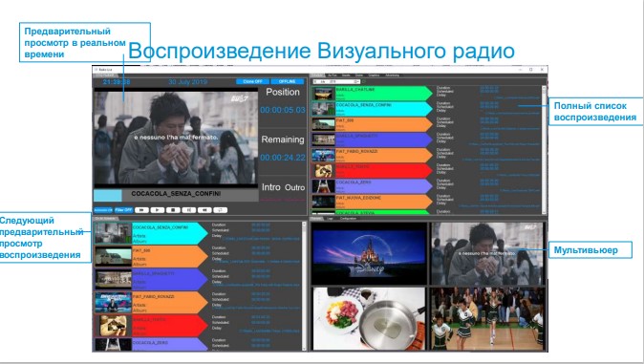Switch to the Advertising tab
Screen dimensions: 644x364
pyautogui.click(x=392, y=75)
